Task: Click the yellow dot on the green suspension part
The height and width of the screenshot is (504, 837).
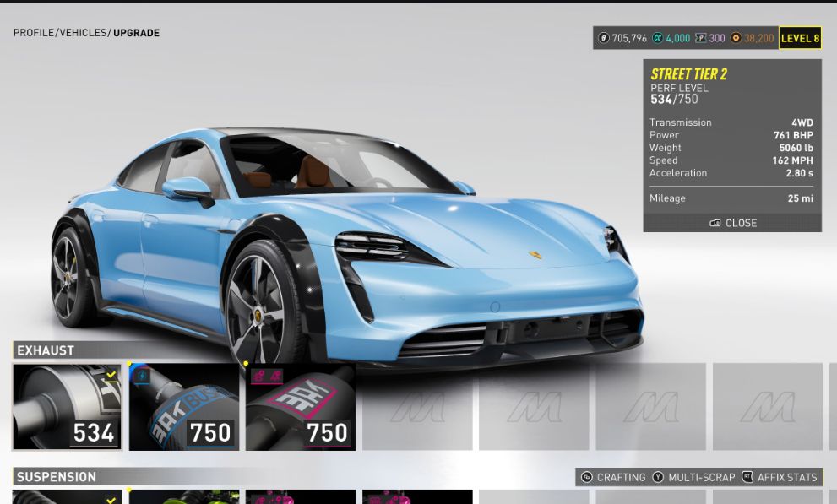Action: click(129, 490)
